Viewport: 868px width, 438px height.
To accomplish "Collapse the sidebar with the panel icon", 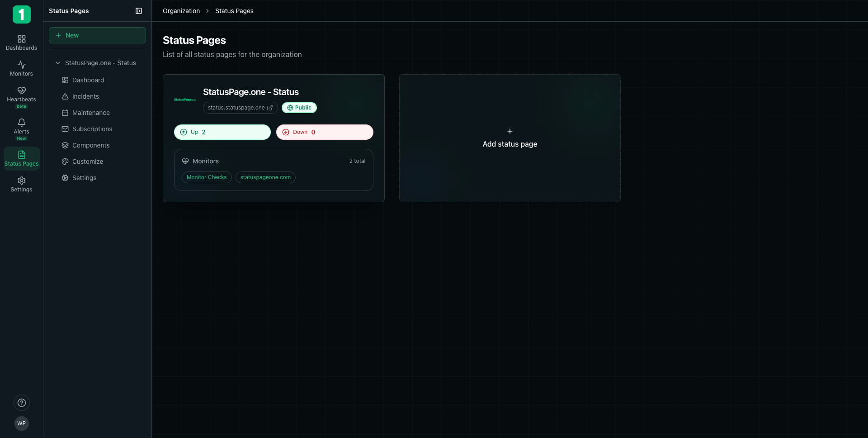I will [139, 11].
